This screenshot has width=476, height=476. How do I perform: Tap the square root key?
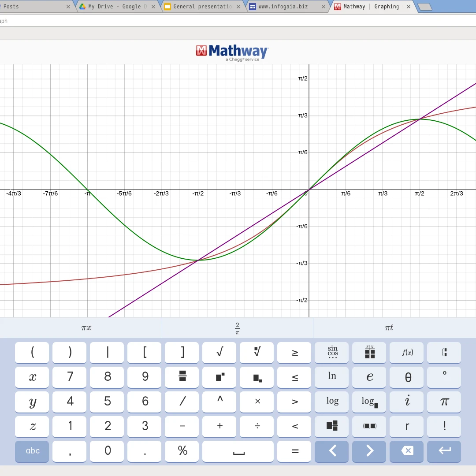(219, 353)
